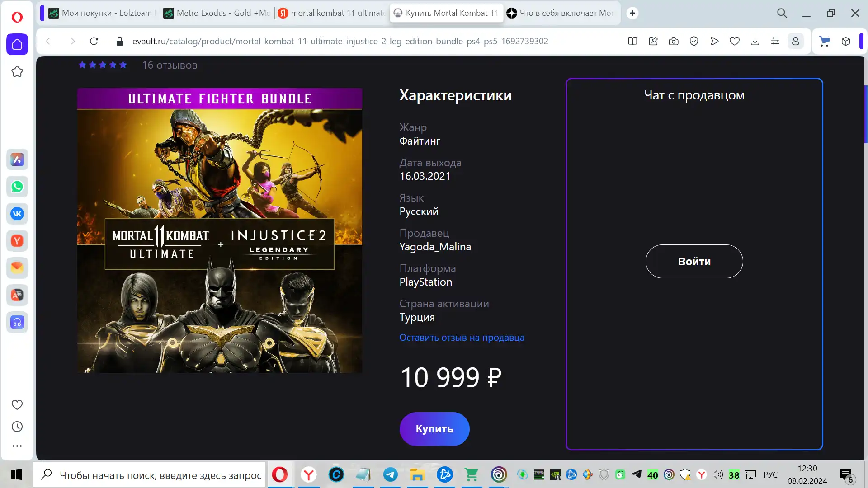Click the send/flow arrow icon

point(714,41)
